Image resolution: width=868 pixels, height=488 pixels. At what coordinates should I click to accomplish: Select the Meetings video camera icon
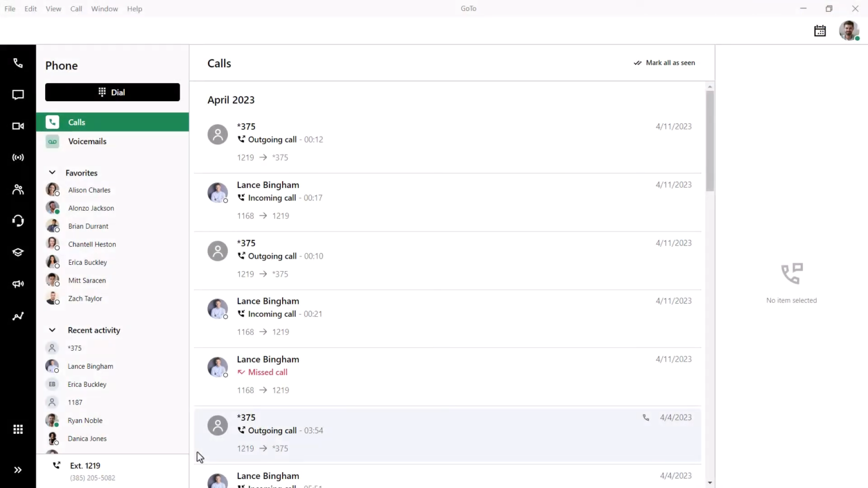[x=18, y=126]
